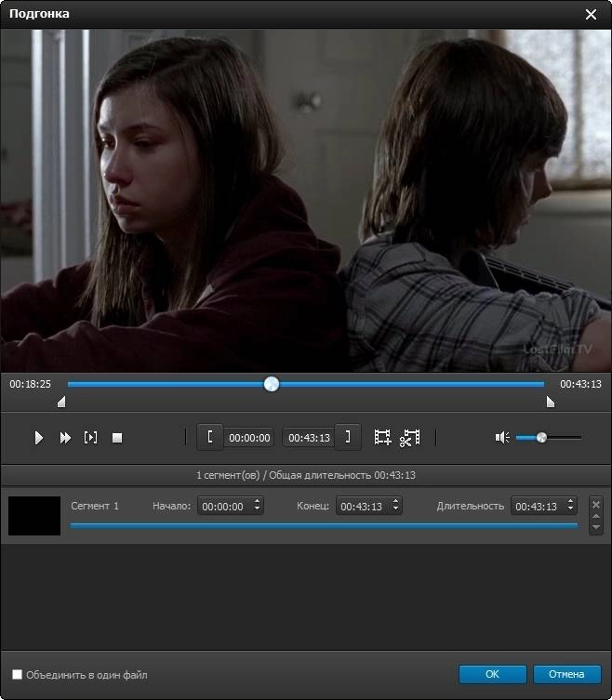Mute audio via the speaker icon
The height and width of the screenshot is (700, 612).
(502, 438)
